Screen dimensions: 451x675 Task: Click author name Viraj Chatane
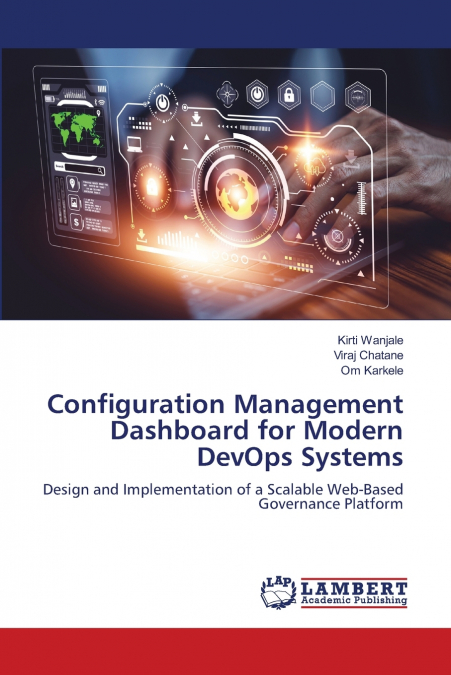pos(368,356)
